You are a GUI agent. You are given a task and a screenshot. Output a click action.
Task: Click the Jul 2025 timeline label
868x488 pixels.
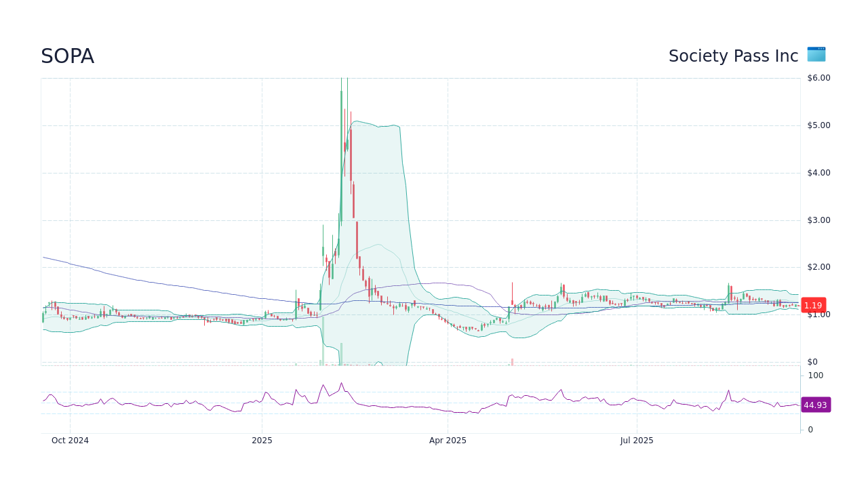(x=636, y=440)
